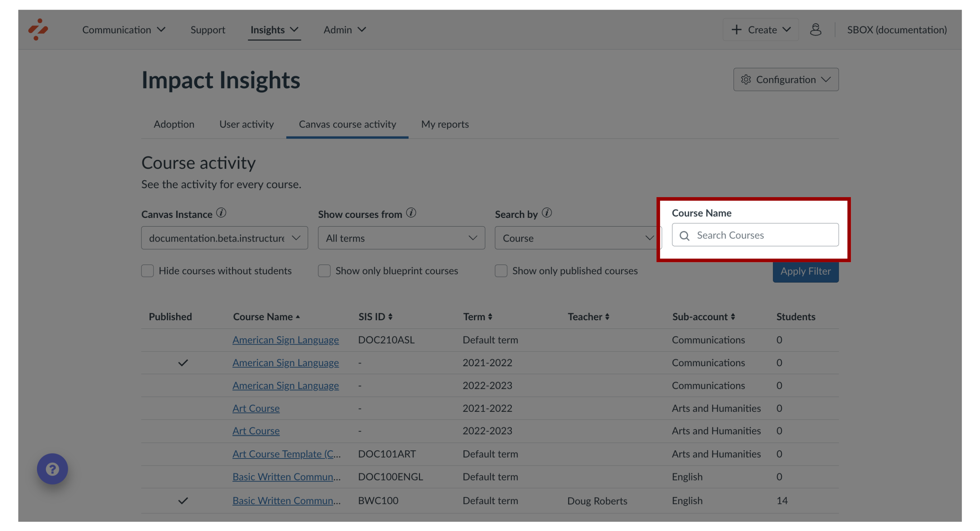Click the Impact logo icon
The width and height of the screenshot is (980, 531).
coord(38,29)
